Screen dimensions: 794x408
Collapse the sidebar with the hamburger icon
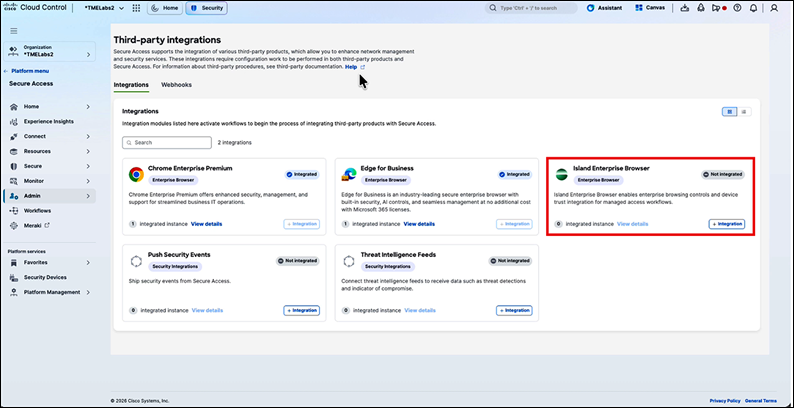point(14,31)
